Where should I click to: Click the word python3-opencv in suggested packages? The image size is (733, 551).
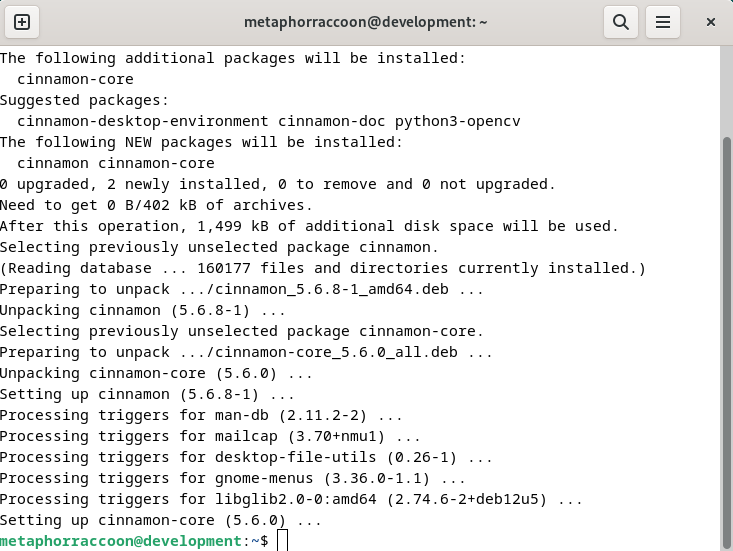pos(457,121)
